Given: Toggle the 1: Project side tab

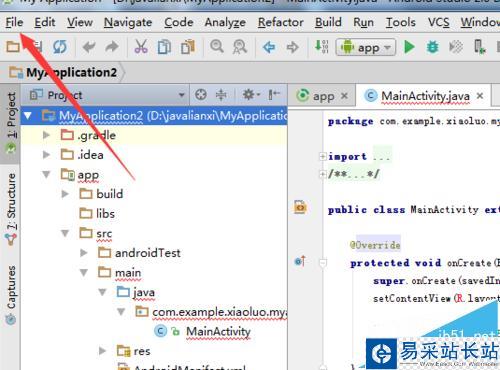Looking at the screenshot, I should click(11, 123).
